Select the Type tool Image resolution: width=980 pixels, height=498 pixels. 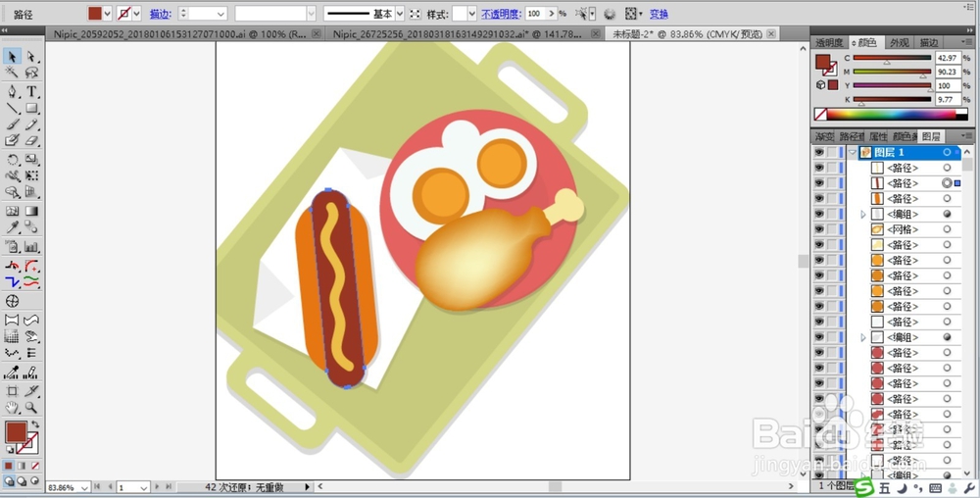pyautogui.click(x=31, y=92)
